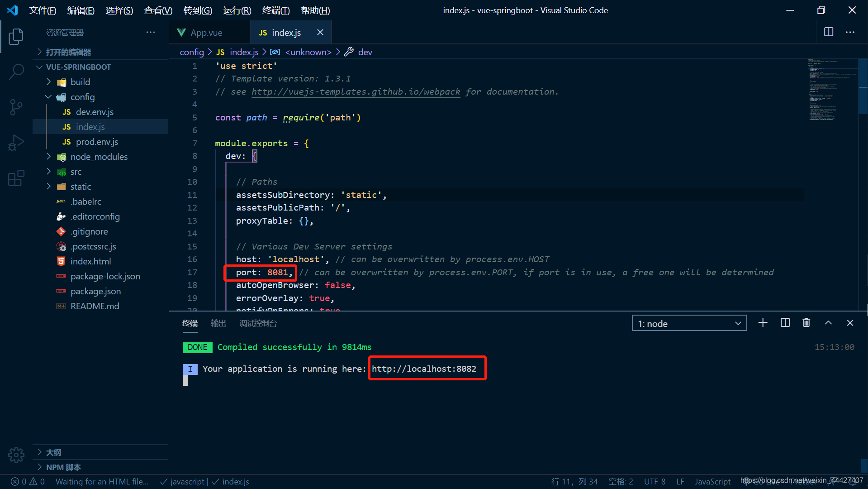Screen dimensions: 868x489
Task: Click the split editor icon
Action: (829, 32)
